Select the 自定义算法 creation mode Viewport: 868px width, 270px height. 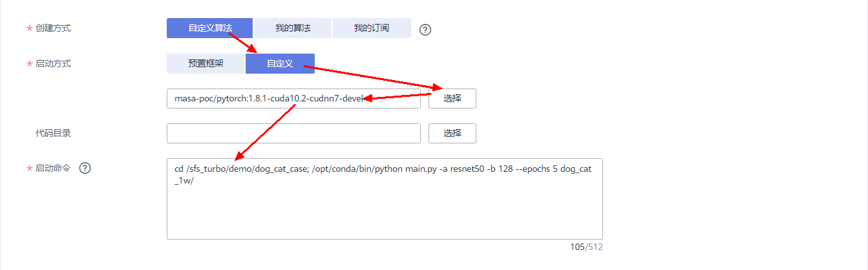[210, 28]
